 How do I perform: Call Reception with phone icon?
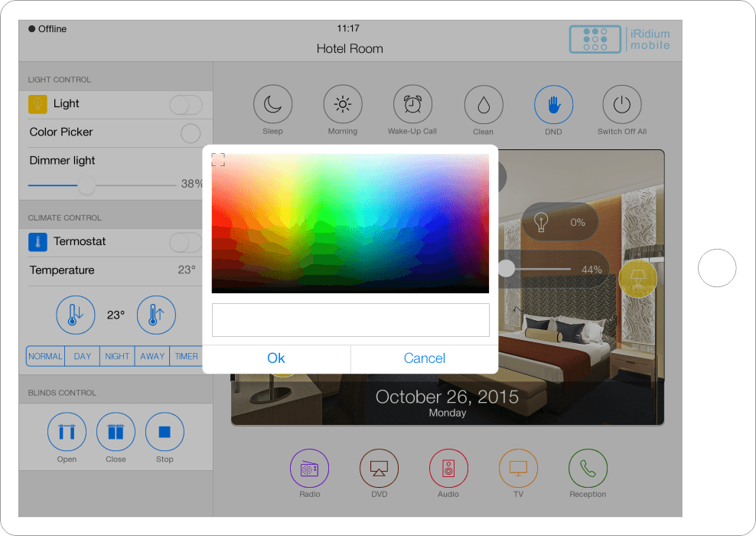point(588,468)
